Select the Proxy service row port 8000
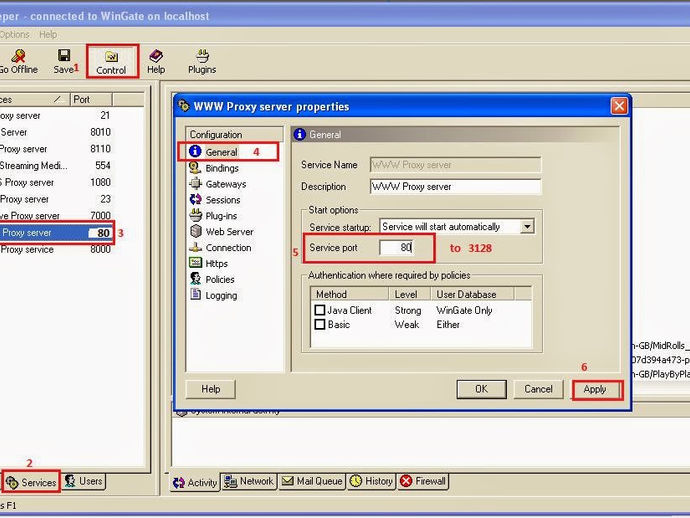The height and width of the screenshot is (518, 690). 56,250
